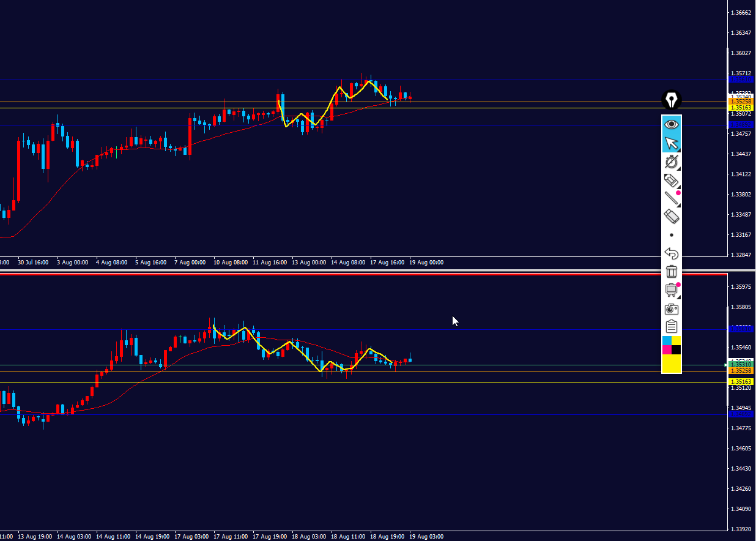This screenshot has height=541, width=756.
Task: Click the 1.35975 price on lower axis
Action: pyautogui.click(x=741, y=286)
